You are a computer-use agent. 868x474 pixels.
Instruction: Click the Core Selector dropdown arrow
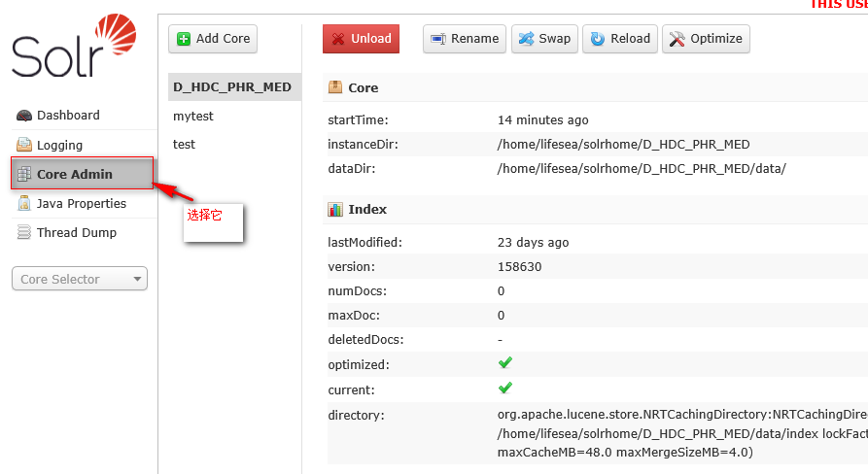(x=137, y=279)
